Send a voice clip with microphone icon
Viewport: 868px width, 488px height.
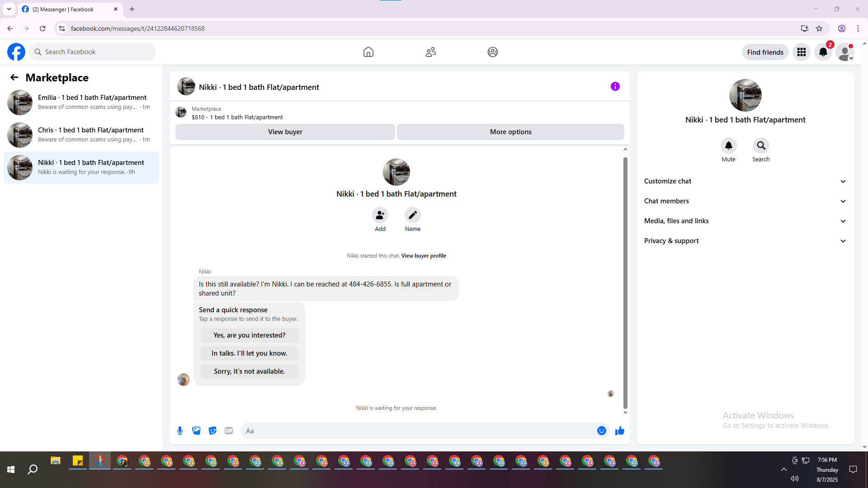point(180,431)
